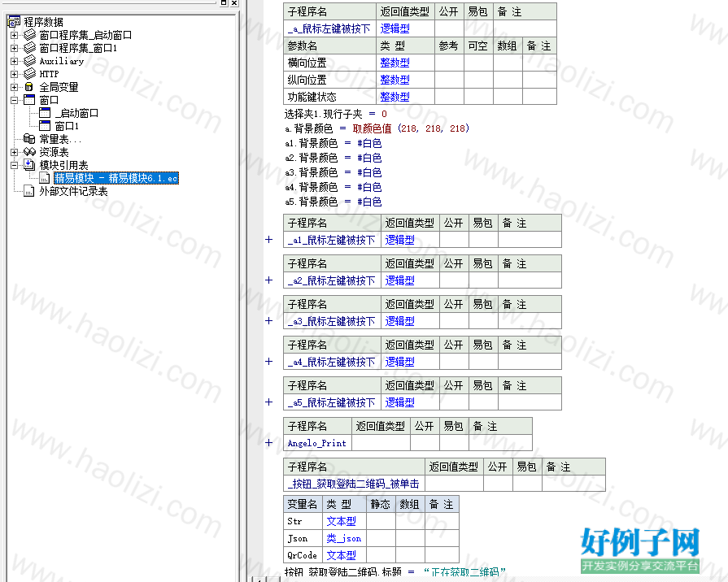The width and height of the screenshot is (728, 582).
Task: Click the Angelo_Print subroutine name
Action: pos(317,443)
